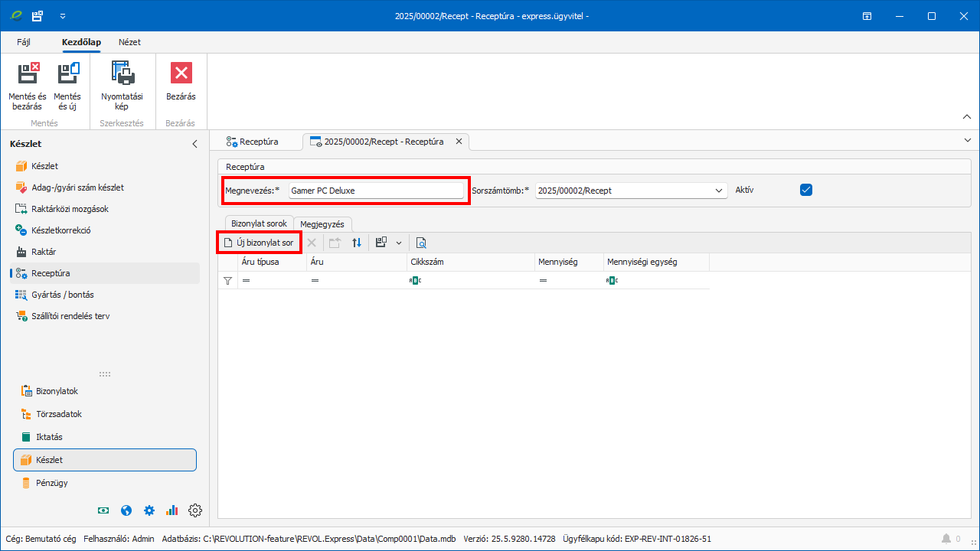Viewport: 980px width, 551px height.
Task: Open Készletkorrekció in sidebar
Action: click(x=105, y=230)
